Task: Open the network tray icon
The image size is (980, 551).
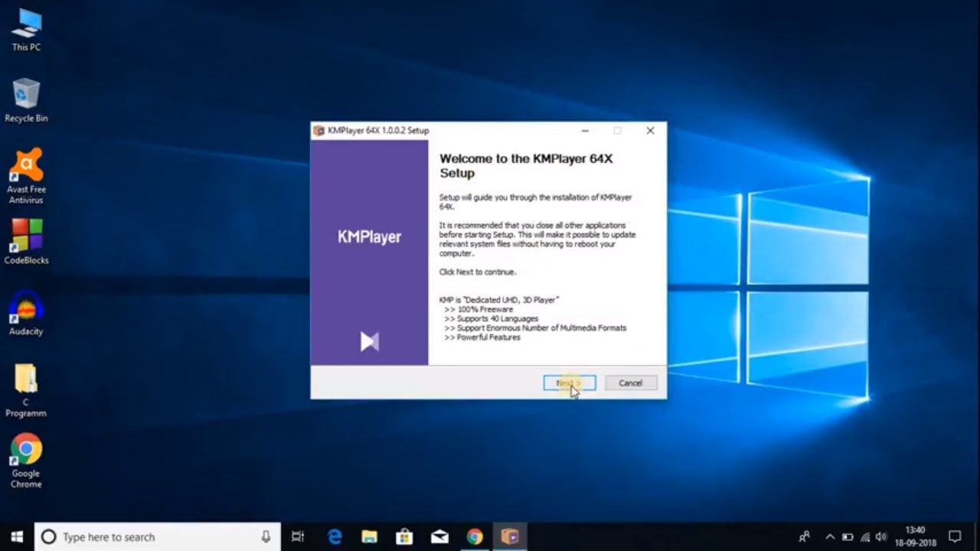Action: (x=864, y=536)
